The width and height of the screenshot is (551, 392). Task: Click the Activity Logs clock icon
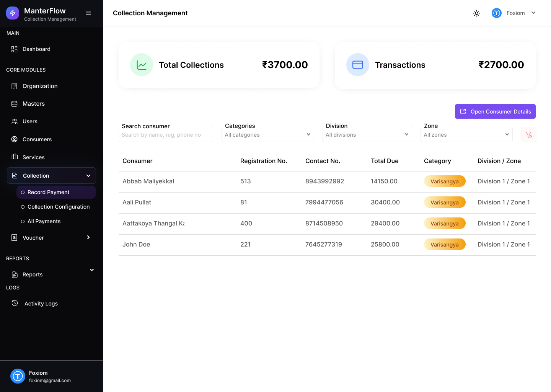15,303
